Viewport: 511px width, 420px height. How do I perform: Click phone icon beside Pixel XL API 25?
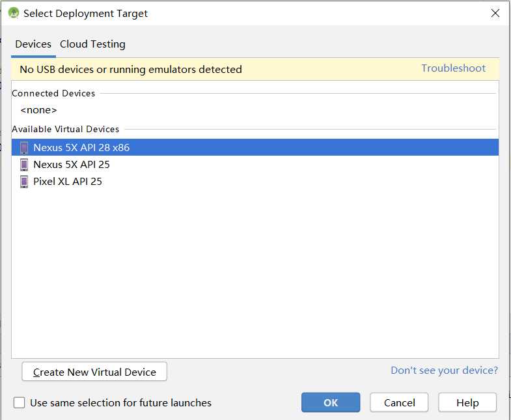click(24, 182)
